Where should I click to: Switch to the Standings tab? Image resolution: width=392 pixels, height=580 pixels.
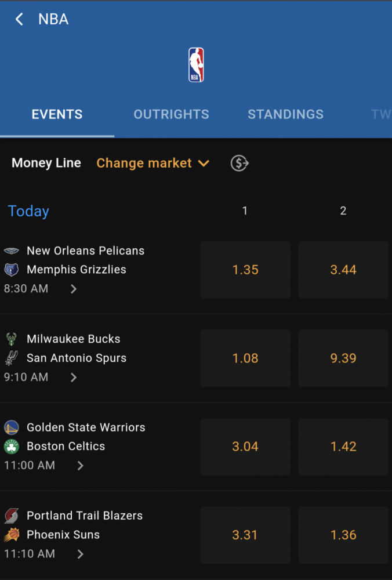pos(285,114)
